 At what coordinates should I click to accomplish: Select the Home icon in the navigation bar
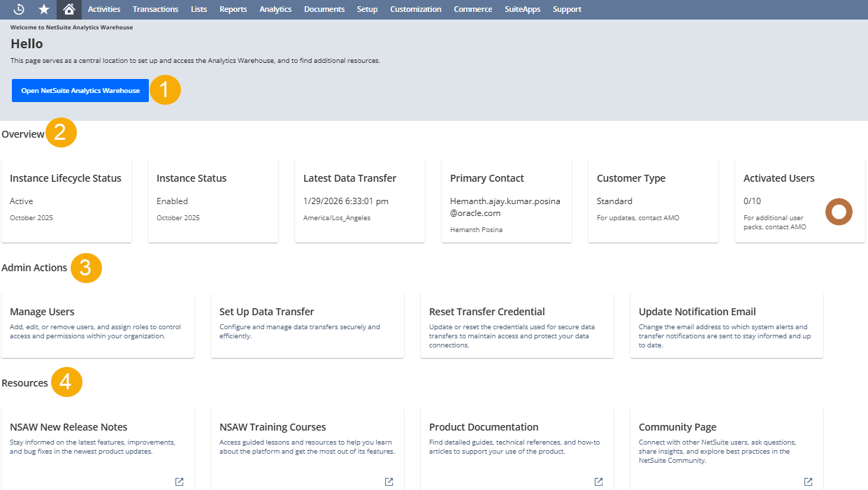click(x=68, y=9)
